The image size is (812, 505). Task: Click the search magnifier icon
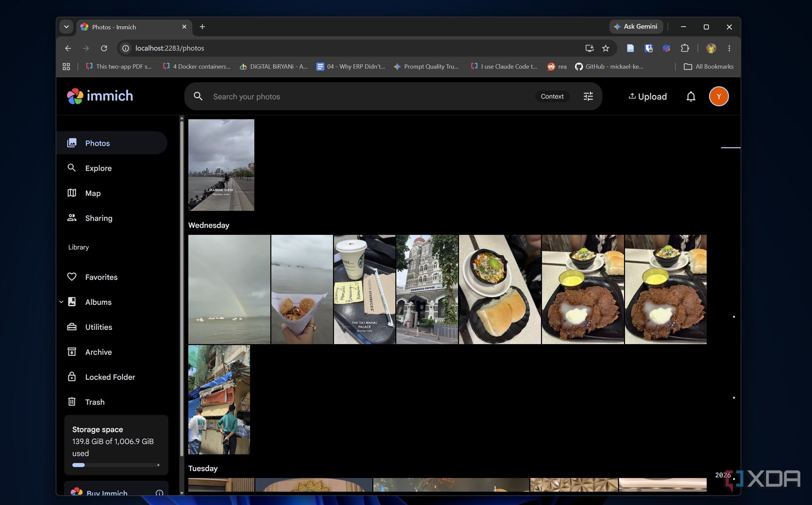click(x=198, y=97)
